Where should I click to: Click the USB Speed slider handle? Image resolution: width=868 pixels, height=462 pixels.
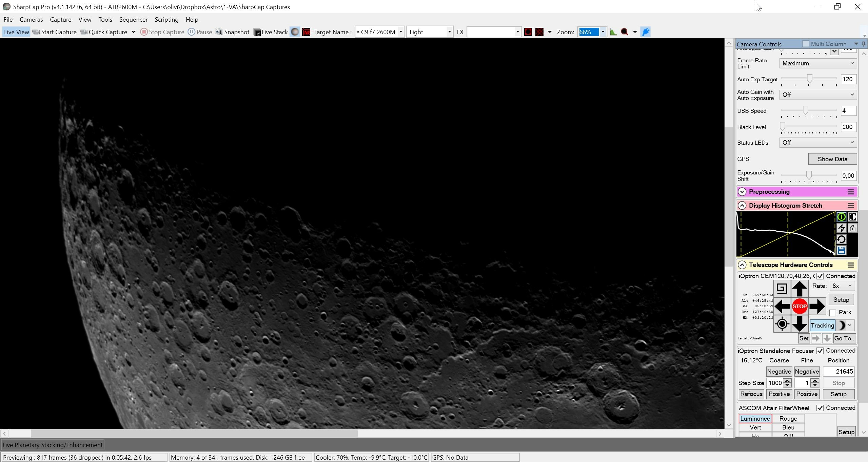click(805, 110)
